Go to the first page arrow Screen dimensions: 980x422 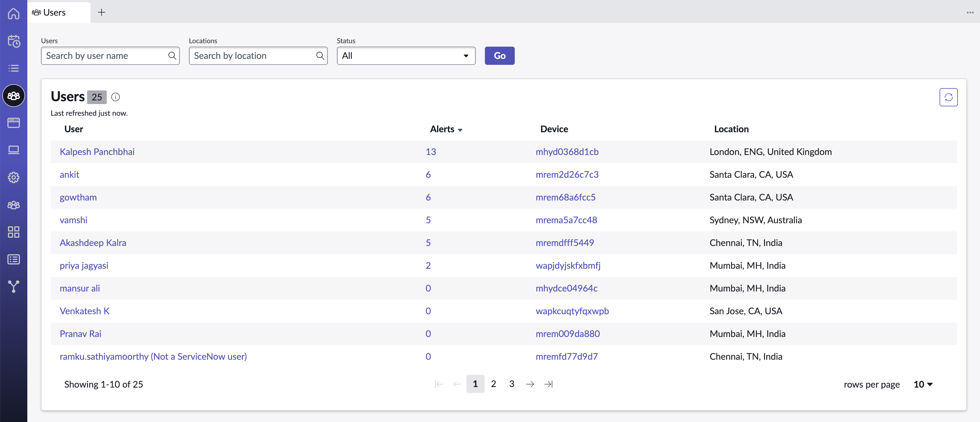tap(439, 384)
